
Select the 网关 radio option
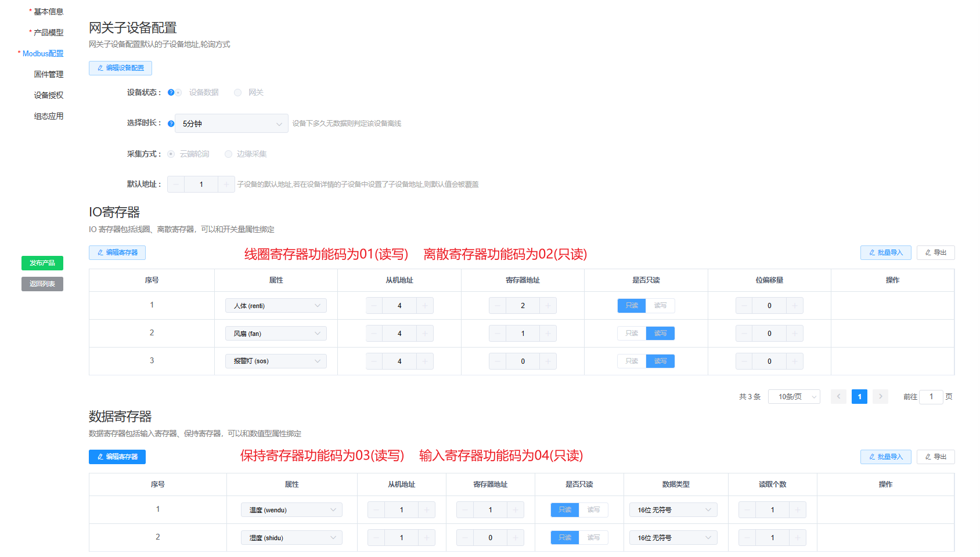coord(238,93)
